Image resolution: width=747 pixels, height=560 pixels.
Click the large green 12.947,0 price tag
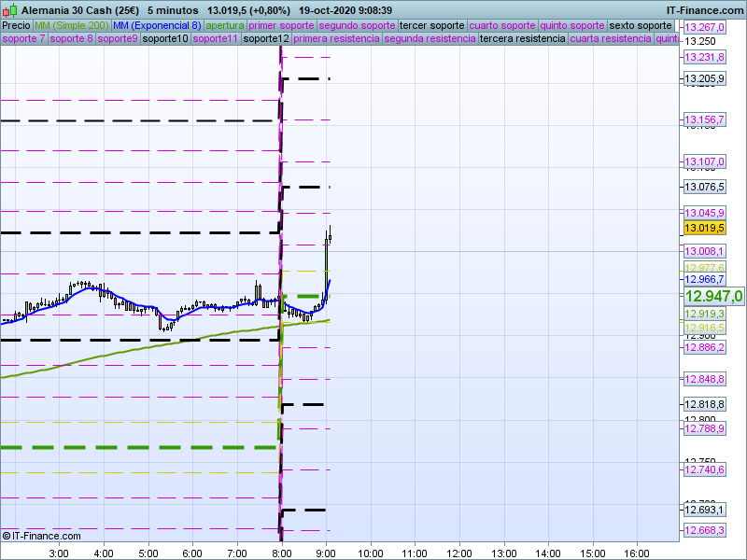pos(713,296)
